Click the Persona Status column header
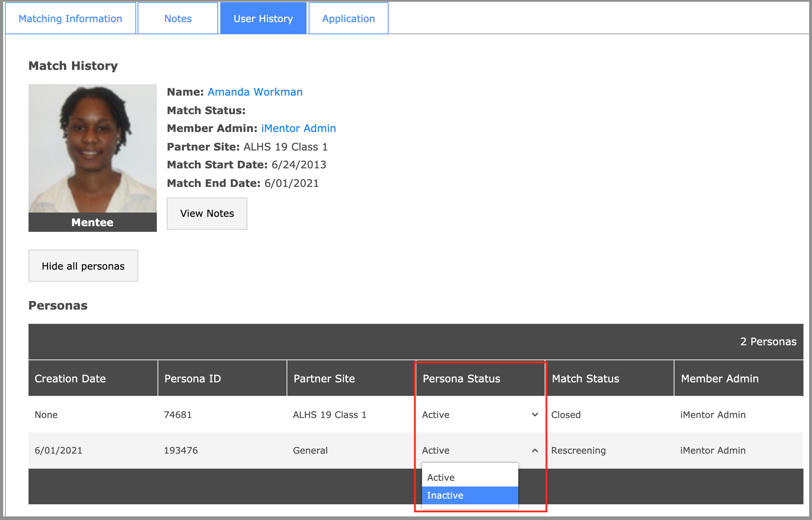This screenshot has width=812, height=520. pos(461,379)
